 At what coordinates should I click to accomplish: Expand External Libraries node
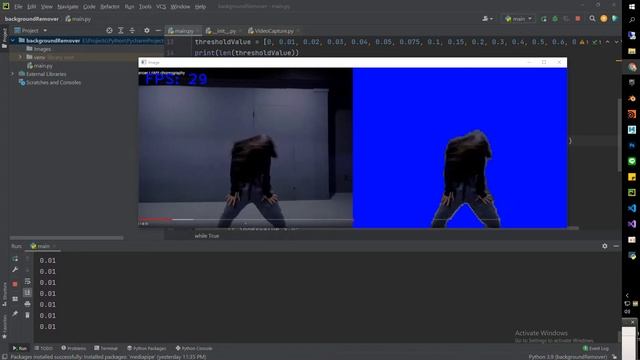(x=13, y=74)
